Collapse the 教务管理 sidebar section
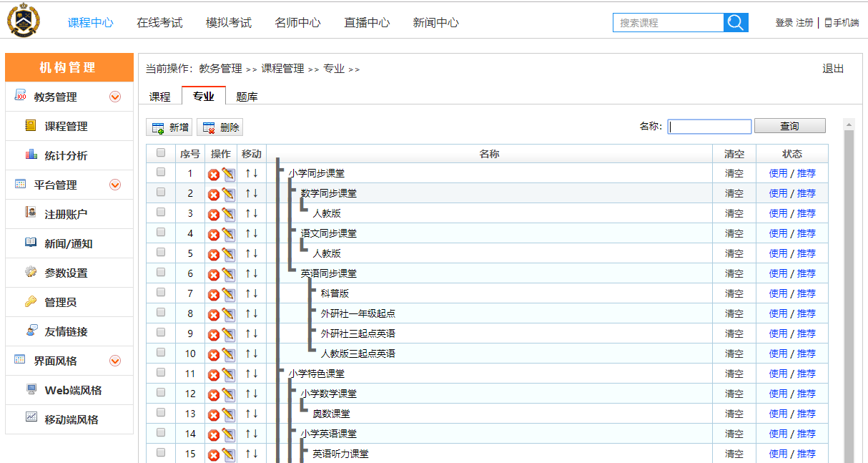The height and width of the screenshot is (463, 868). click(114, 97)
